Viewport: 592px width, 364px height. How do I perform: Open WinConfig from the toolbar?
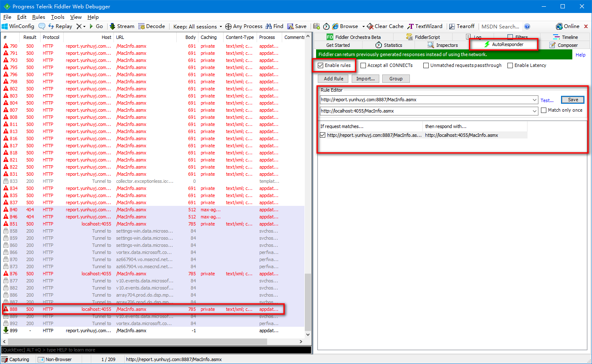pyautogui.click(x=18, y=26)
